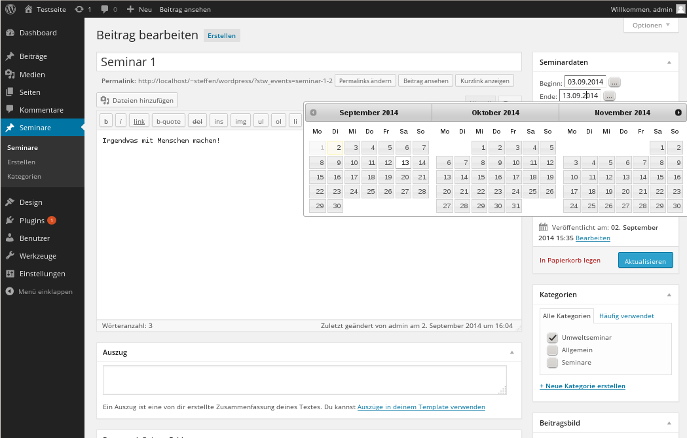Viewport: 687px width, 438px height.
Task: Open Kategorien submenu under Seminare
Action: pyautogui.click(x=24, y=176)
